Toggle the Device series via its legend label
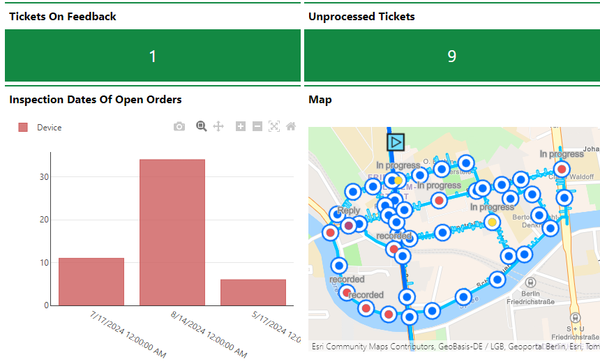Screen dimensions: 600x364 click(50, 128)
